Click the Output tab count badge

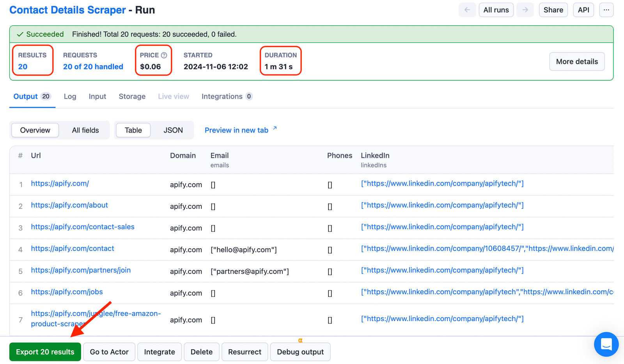[x=46, y=96]
